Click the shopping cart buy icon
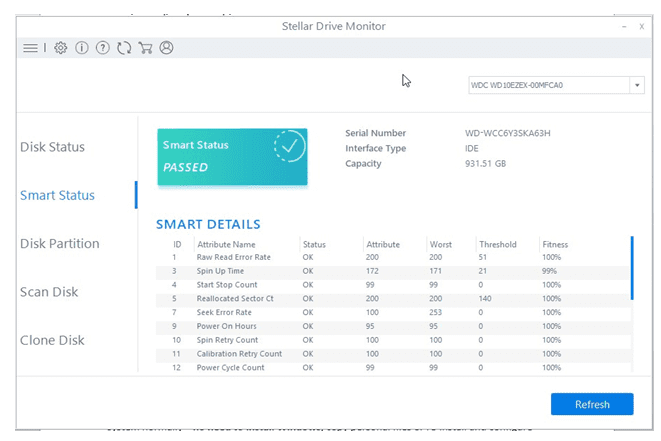 pyautogui.click(x=145, y=48)
